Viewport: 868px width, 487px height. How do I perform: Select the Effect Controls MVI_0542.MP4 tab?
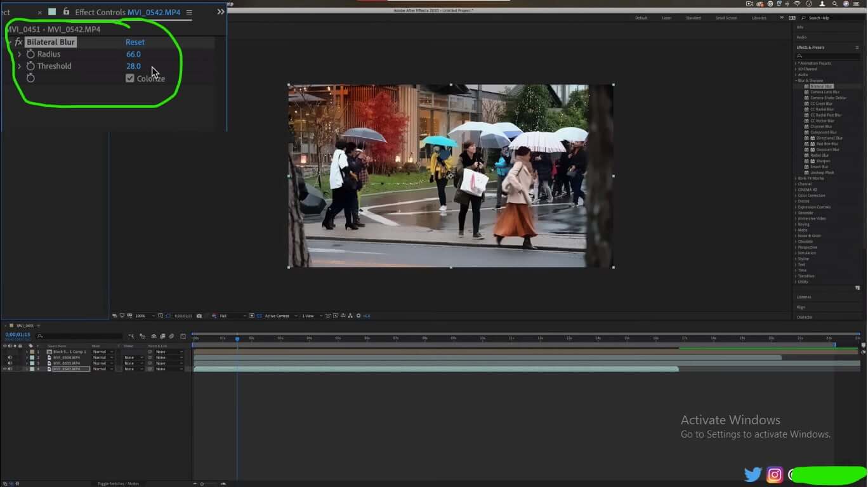(x=127, y=13)
